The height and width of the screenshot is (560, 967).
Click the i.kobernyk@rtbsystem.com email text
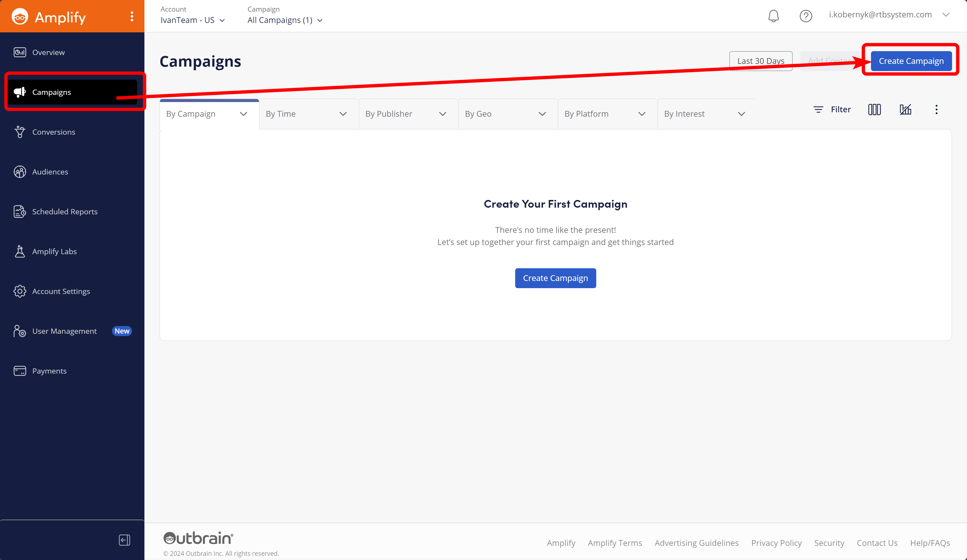[x=880, y=15]
